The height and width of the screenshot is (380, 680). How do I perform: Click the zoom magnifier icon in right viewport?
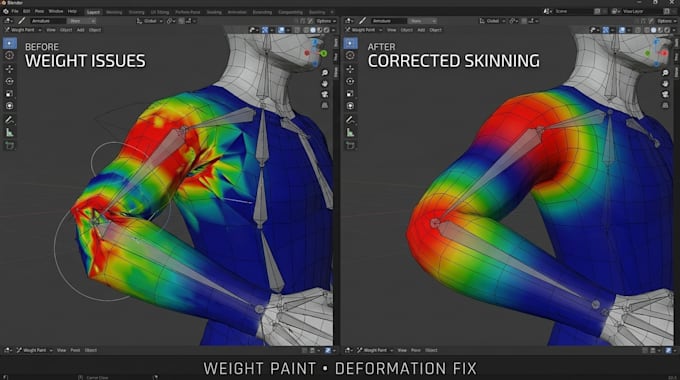666,72
